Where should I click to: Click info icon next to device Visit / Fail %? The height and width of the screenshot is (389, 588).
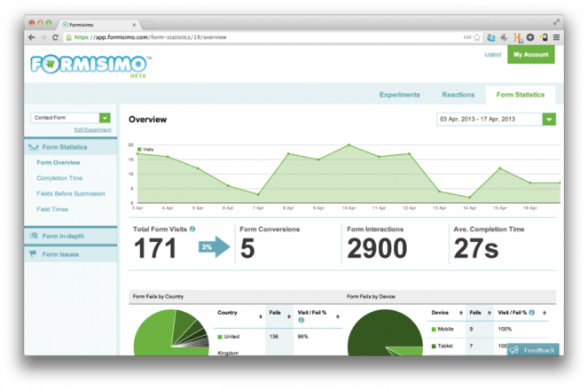[x=532, y=313]
